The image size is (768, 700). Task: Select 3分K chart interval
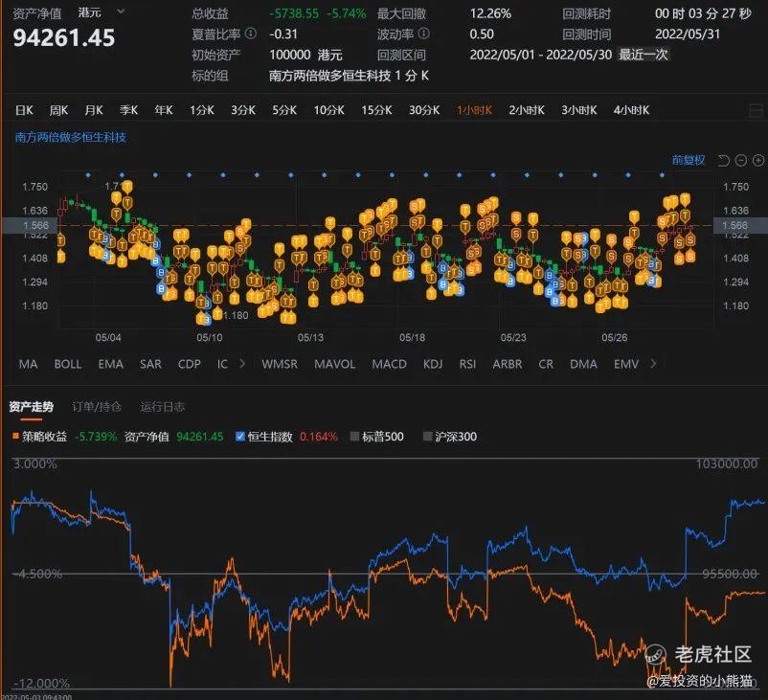243,110
